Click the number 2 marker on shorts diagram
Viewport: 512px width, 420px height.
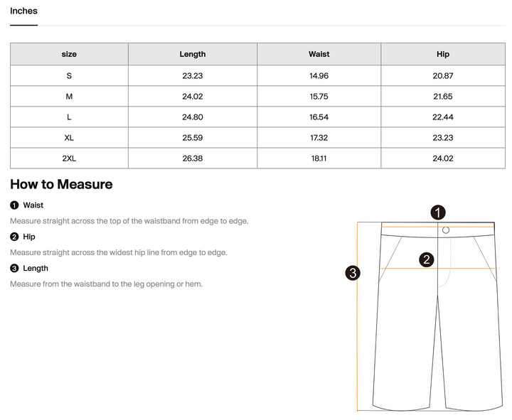pos(427,260)
